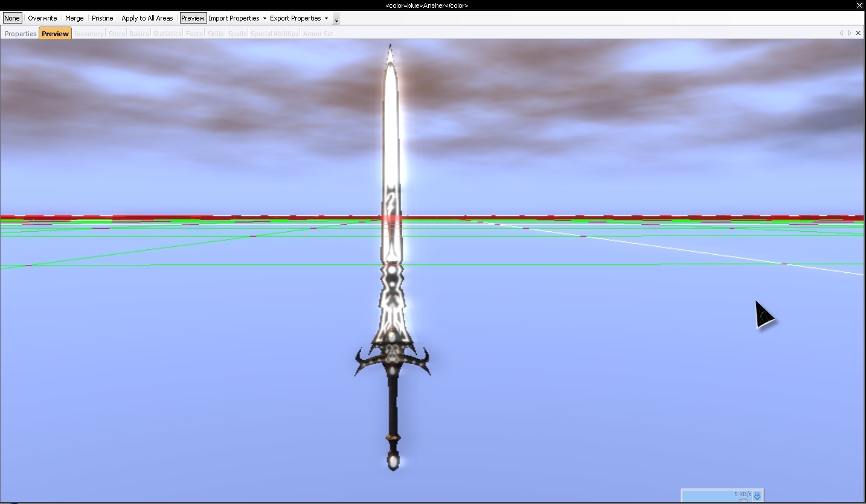Screen dimensions: 866x504
Task: Click the tab scroll left arrow
Action: click(x=841, y=33)
